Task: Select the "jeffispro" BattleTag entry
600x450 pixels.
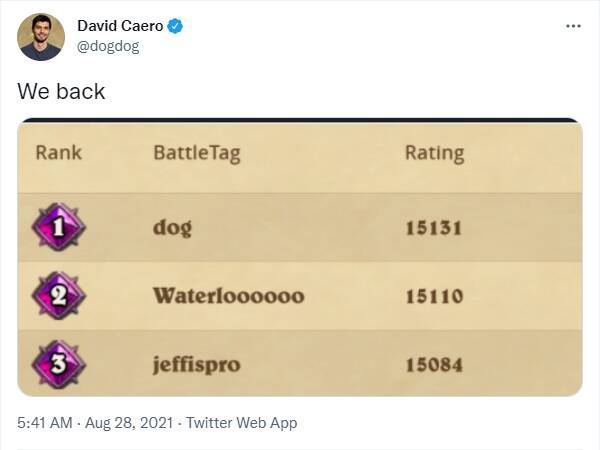Action: click(196, 364)
